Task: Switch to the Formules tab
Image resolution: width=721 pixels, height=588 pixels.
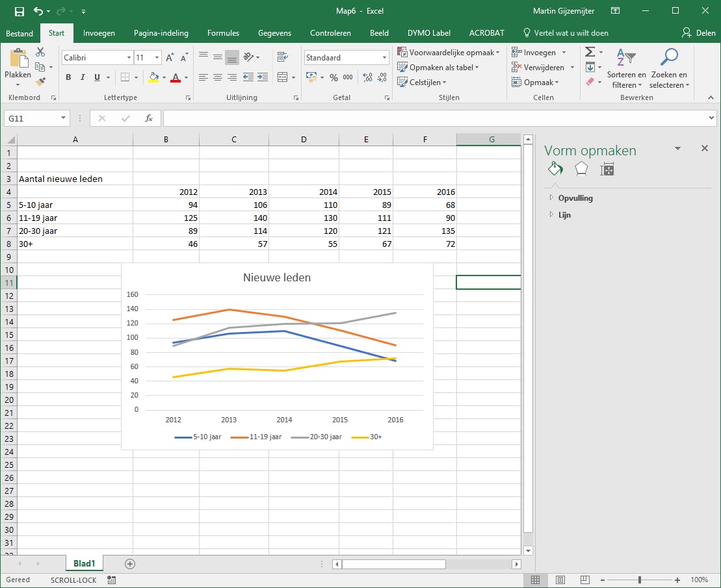Action: click(x=223, y=33)
